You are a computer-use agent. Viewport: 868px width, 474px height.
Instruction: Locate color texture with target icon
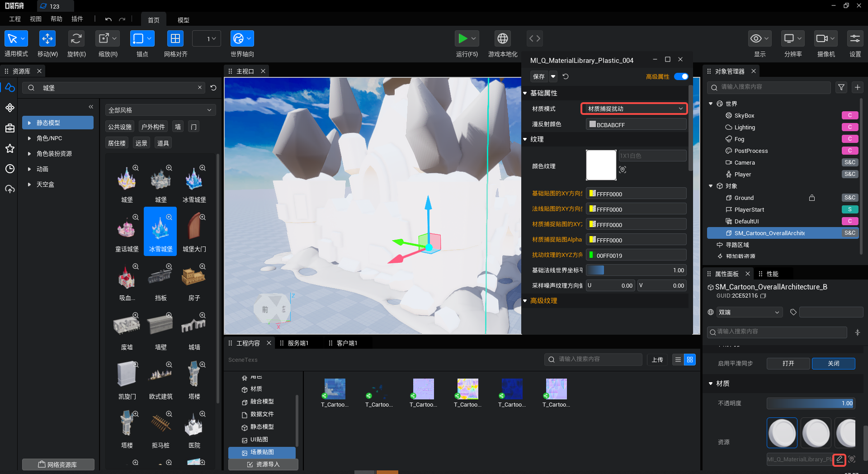click(x=623, y=170)
